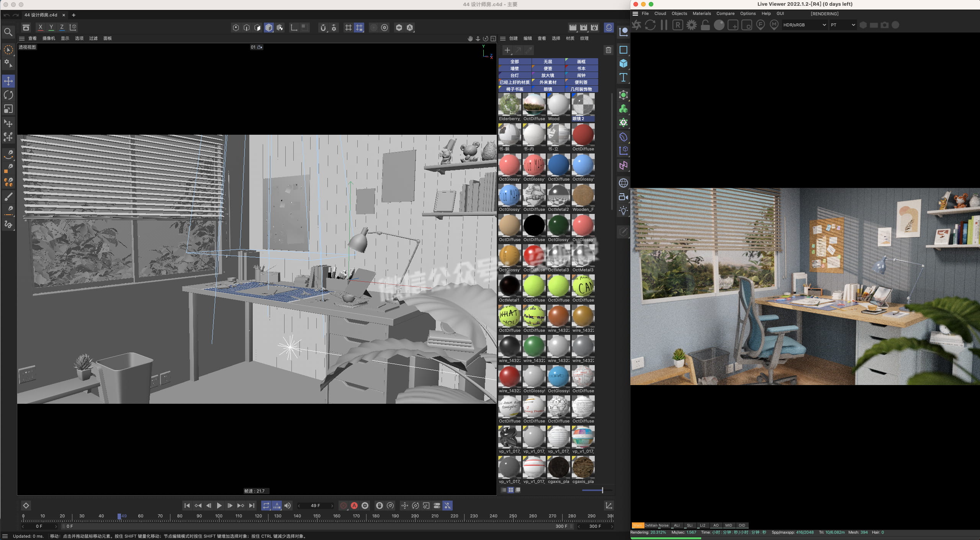Add a light object from palette
Image resolution: width=980 pixels, height=540 pixels.
(623, 210)
